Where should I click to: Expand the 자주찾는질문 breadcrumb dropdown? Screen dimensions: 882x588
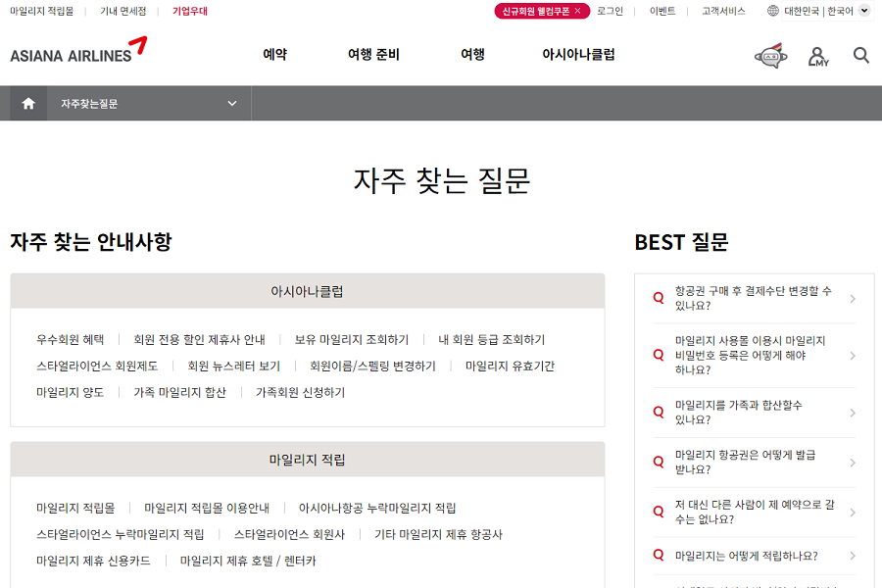233,103
